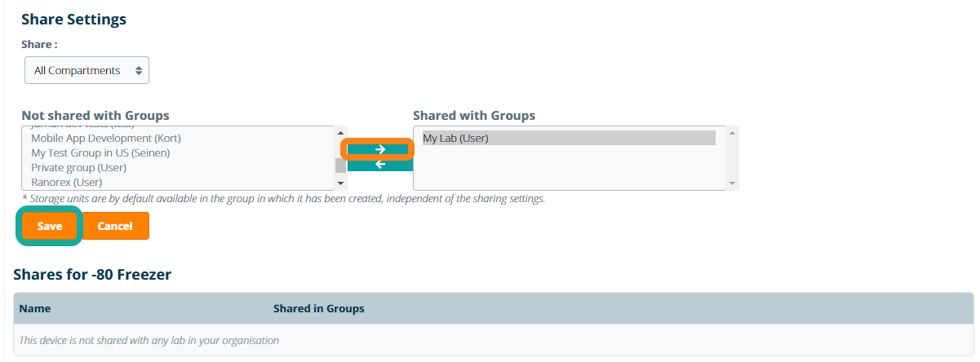This screenshot has height=362, width=980.
Task: Click the left arrow to unshare group
Action: (x=379, y=165)
